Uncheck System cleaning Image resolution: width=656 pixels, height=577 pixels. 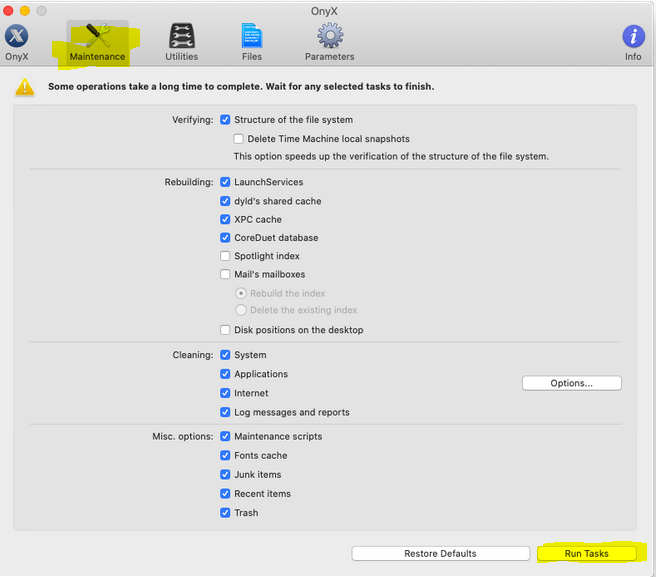pyautogui.click(x=225, y=355)
